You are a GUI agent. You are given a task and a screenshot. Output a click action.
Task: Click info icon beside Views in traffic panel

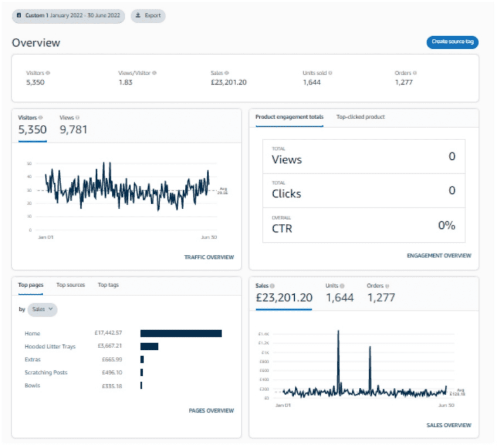point(77,118)
